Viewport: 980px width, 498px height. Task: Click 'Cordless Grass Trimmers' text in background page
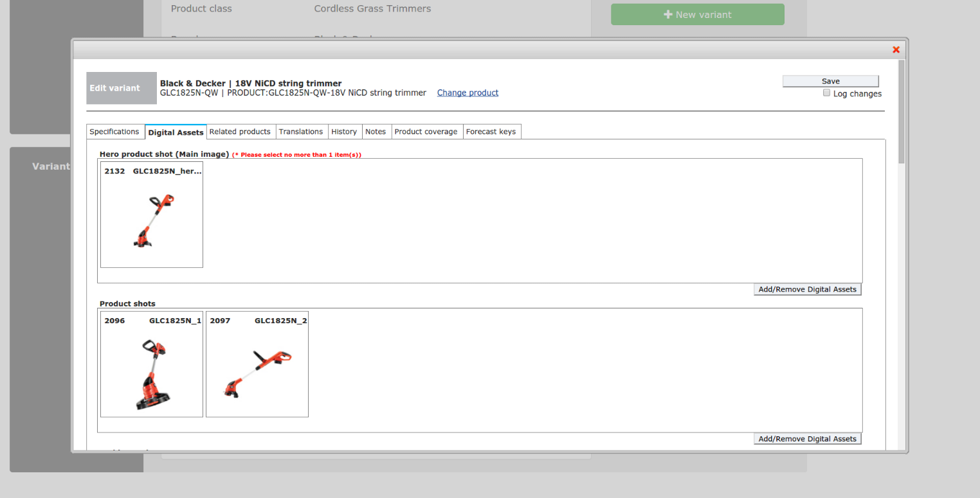(x=372, y=9)
